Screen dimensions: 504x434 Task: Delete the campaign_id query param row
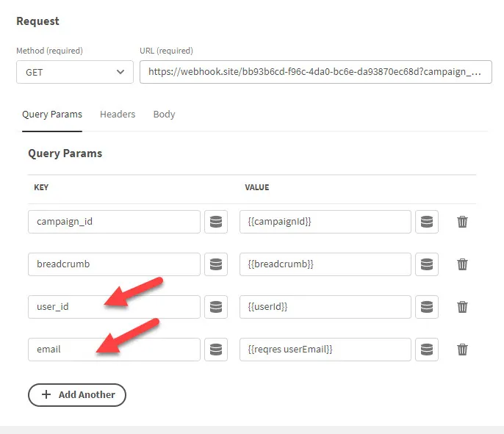(x=462, y=222)
